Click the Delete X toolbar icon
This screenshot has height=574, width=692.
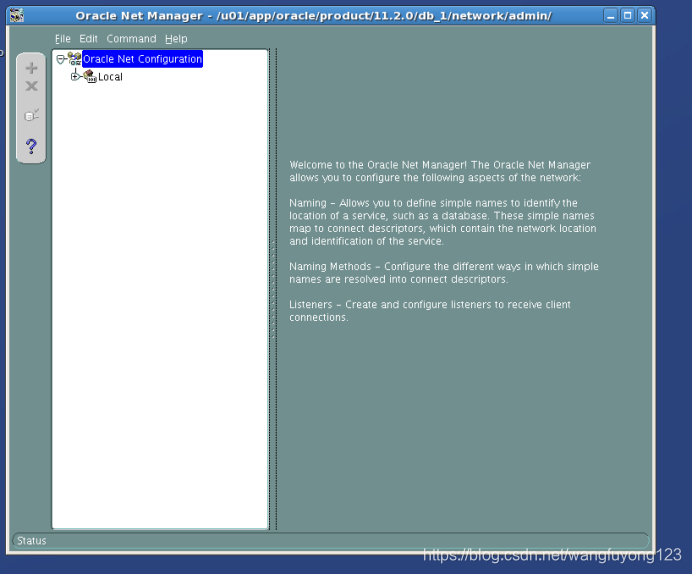point(31,86)
